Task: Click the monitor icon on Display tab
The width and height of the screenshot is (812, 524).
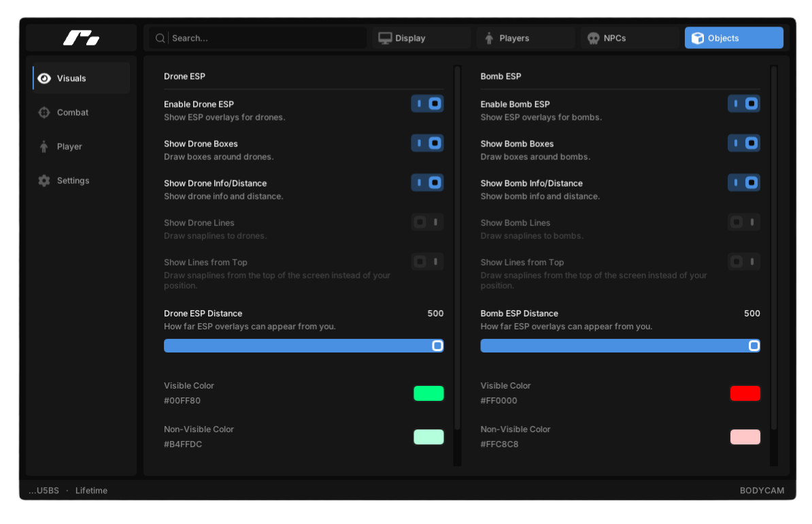Action: (x=385, y=38)
